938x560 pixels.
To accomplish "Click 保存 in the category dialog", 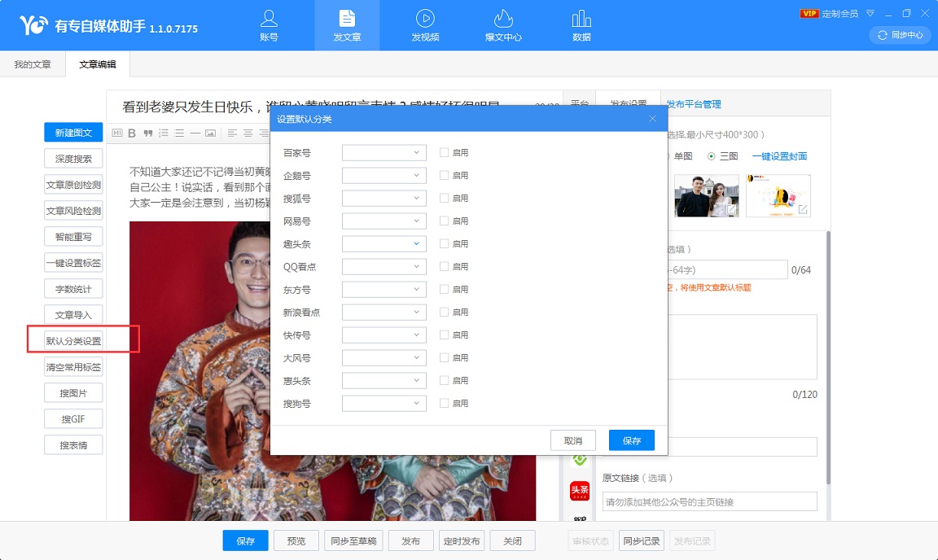I will [x=632, y=440].
